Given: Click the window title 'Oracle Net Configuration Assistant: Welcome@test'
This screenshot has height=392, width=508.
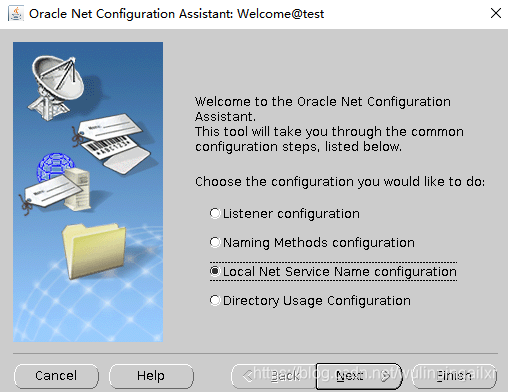Looking at the screenshot, I should (x=177, y=14).
